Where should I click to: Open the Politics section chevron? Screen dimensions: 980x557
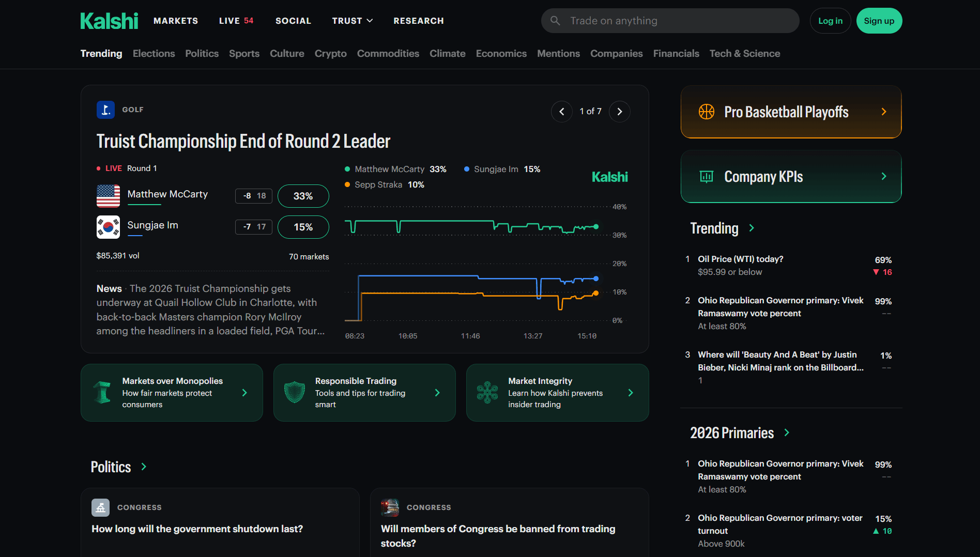tap(144, 467)
